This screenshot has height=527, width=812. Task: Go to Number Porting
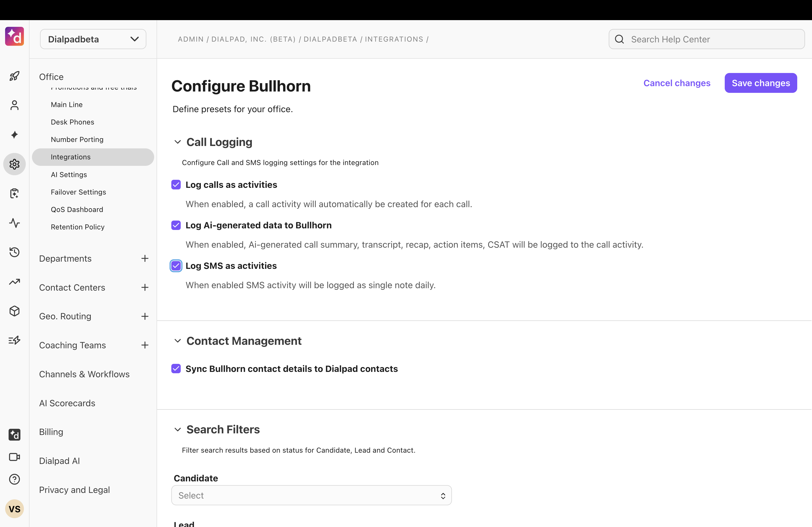point(77,140)
